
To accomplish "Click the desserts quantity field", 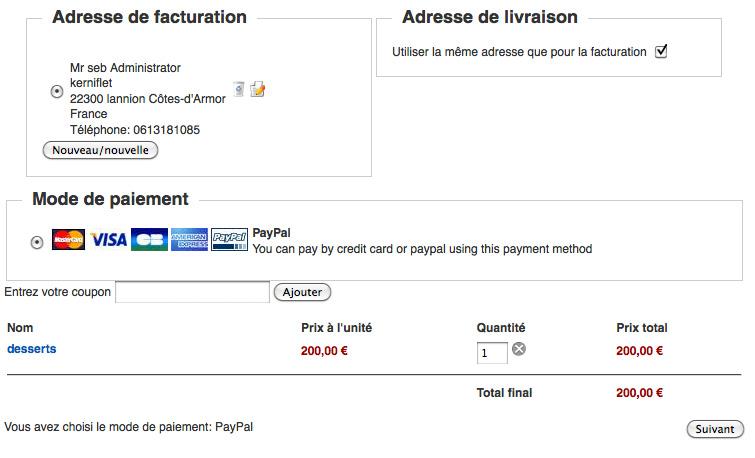I will coord(492,353).
